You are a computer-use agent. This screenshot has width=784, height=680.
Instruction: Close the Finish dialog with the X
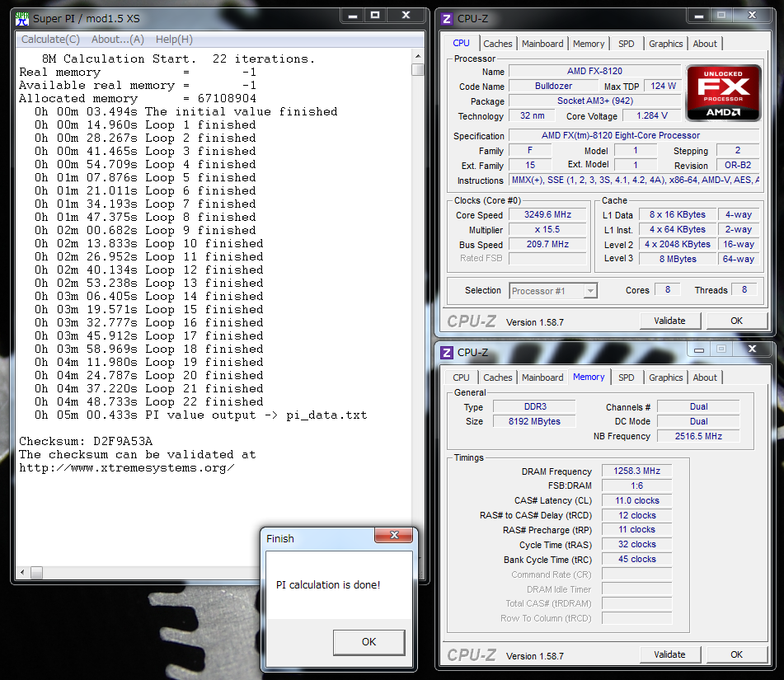pos(394,535)
